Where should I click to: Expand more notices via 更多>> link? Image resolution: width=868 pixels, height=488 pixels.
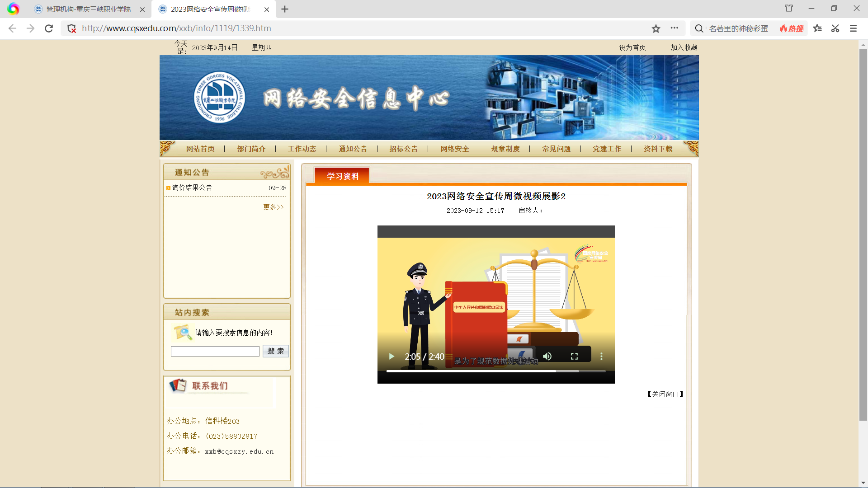click(274, 207)
